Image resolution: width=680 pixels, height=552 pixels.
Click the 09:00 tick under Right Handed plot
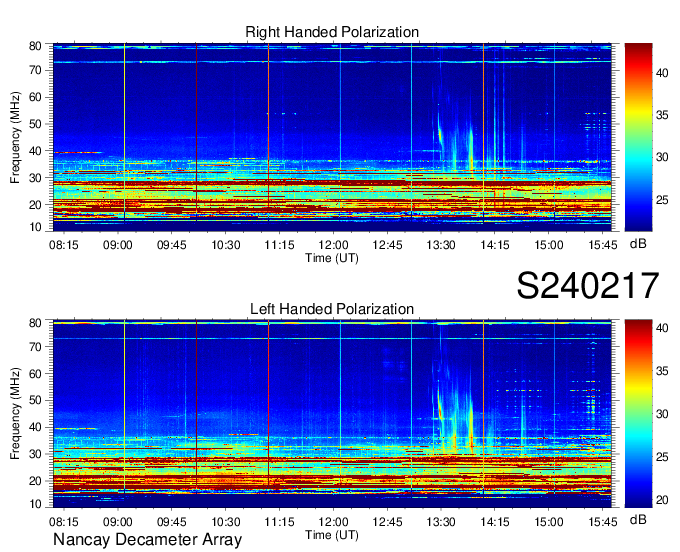[x=118, y=245]
